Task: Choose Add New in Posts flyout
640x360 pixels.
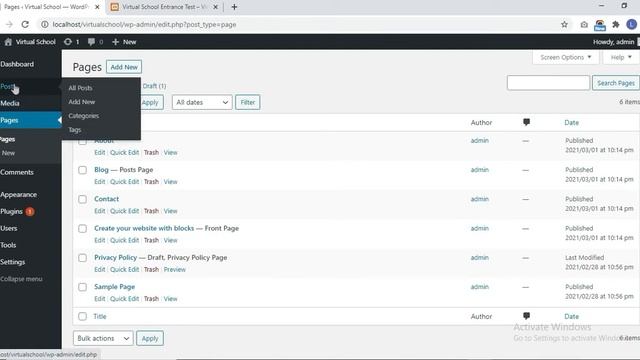Action: pos(82,102)
